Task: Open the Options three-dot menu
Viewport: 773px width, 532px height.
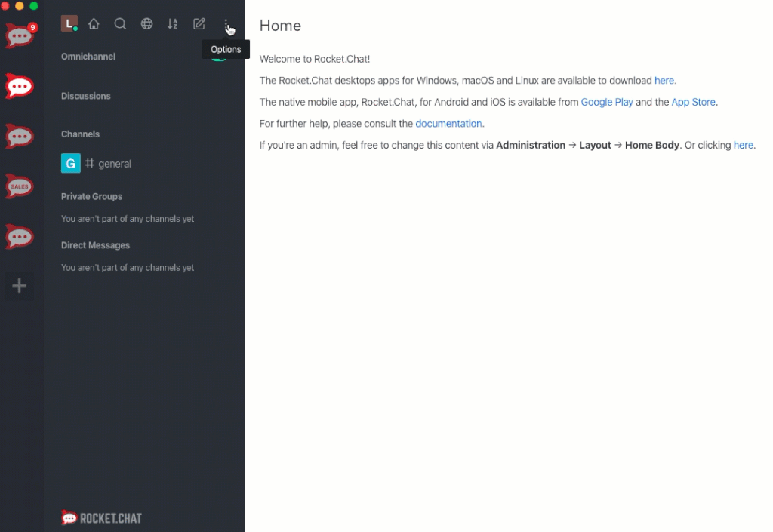Action: (x=226, y=23)
